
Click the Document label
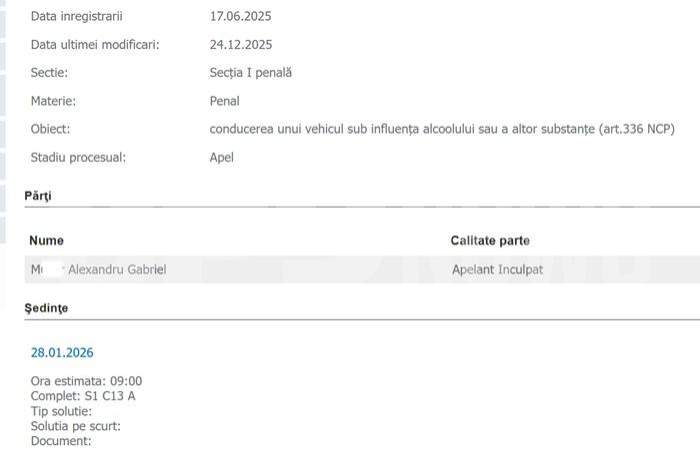tap(61, 441)
